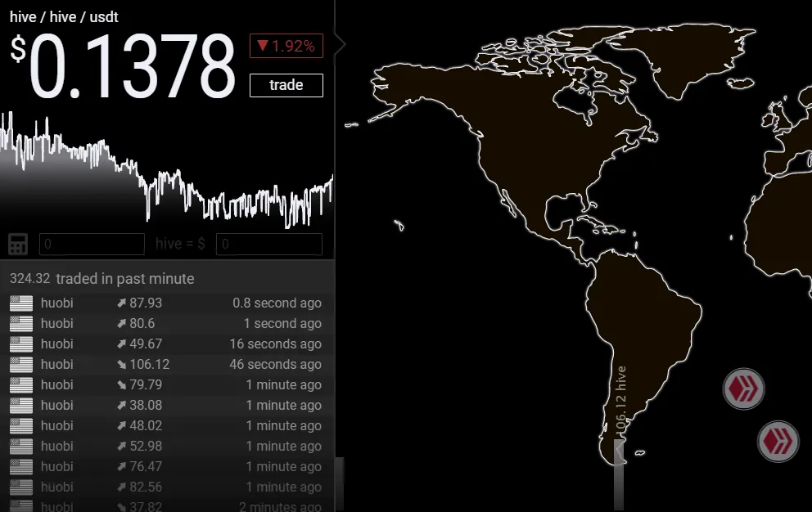Click the 1.92% price change badge
The image size is (812, 512).
[x=286, y=46]
